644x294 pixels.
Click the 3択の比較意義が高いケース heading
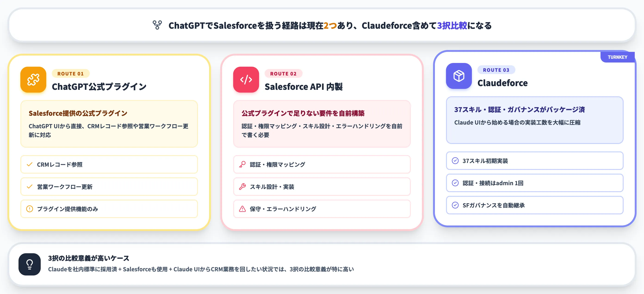(89, 258)
